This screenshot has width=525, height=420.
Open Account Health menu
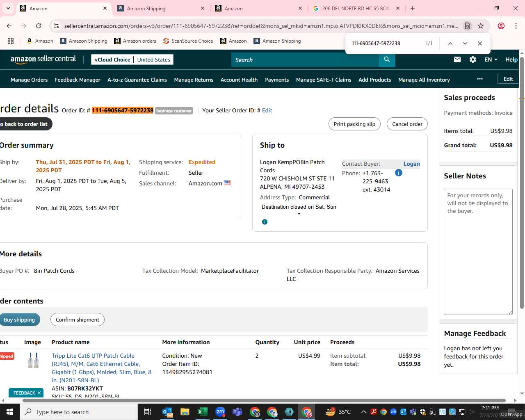(x=239, y=80)
